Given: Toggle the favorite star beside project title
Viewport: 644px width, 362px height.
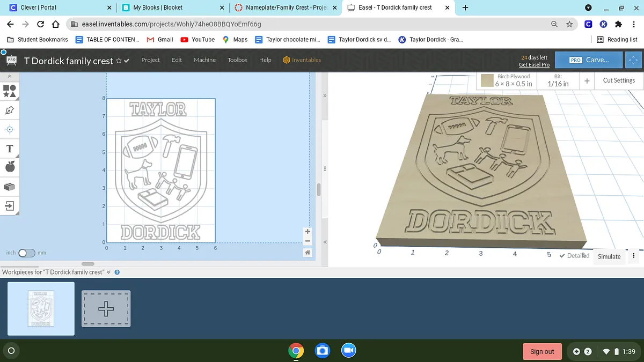Looking at the screenshot, I should 119,61.
